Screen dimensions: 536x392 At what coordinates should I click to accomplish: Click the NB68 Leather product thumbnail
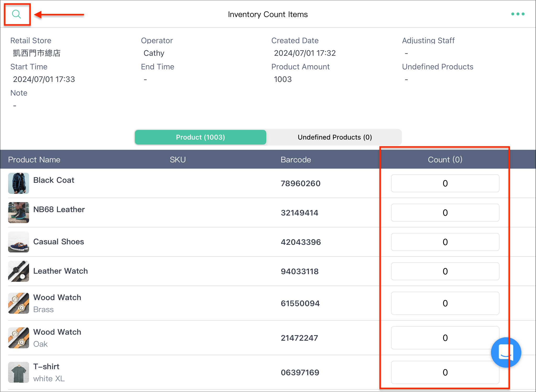click(x=19, y=213)
